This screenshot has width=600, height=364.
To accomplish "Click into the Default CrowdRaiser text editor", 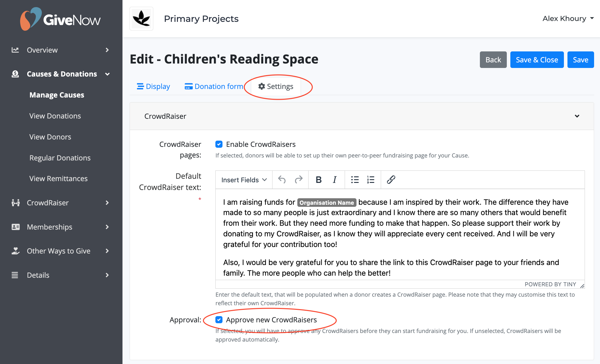I will (400, 234).
